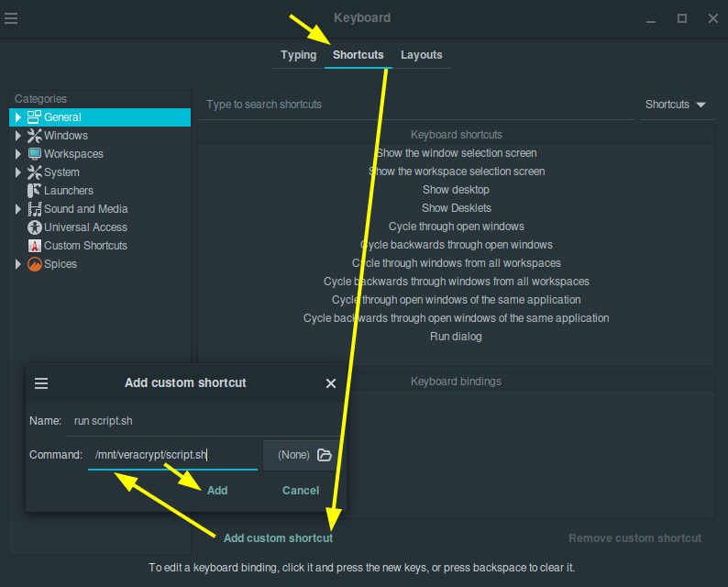
Task: Expand the Sound and Media arrow
Action: coord(18,209)
